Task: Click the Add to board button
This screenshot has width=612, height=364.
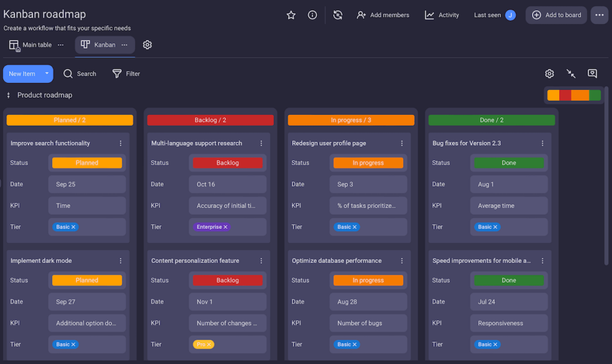Action: coord(556,15)
